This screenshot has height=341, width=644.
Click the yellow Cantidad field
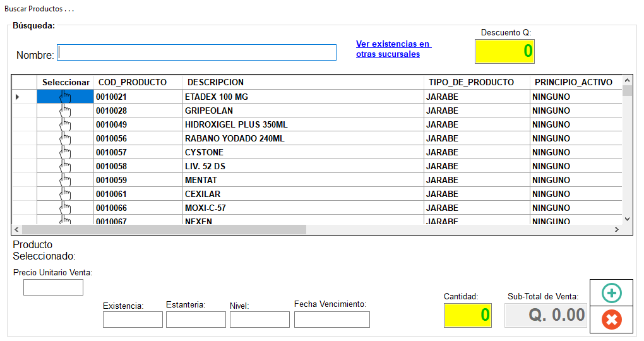point(467,315)
